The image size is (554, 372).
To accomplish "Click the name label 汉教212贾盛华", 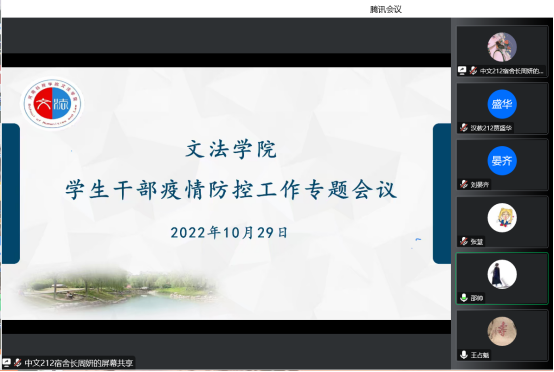I will (491, 128).
